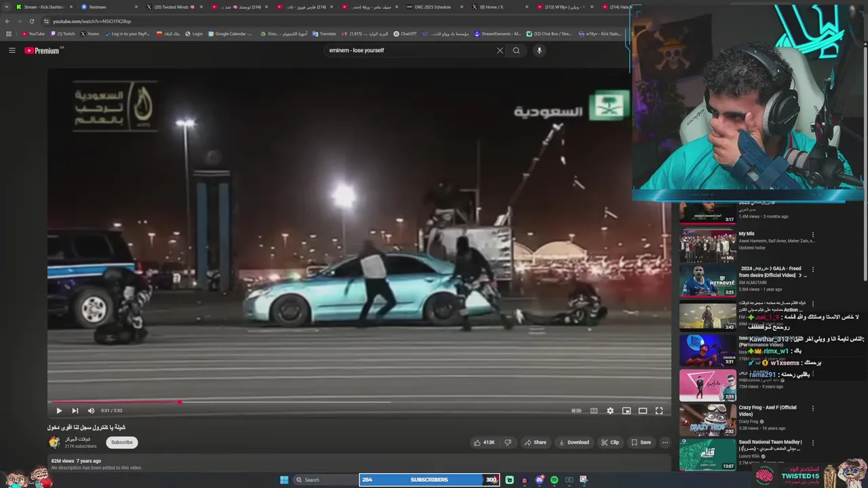This screenshot has height=488, width=868.
Task: Open the PayPal login bookmark
Action: point(127,34)
